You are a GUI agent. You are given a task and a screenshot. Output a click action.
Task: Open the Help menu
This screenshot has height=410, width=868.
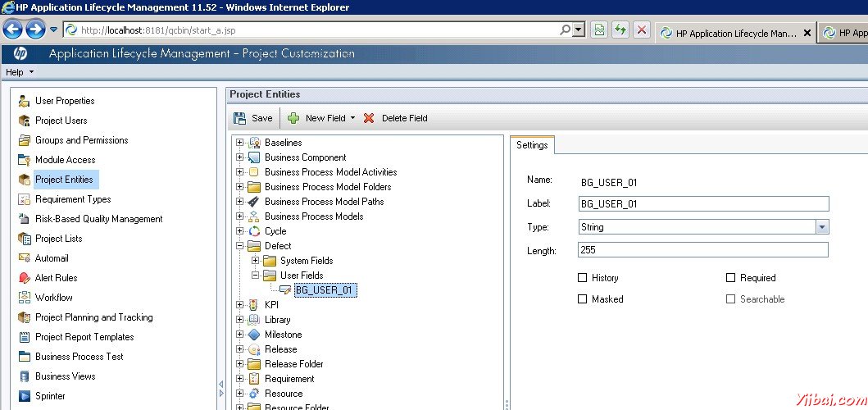(x=20, y=72)
